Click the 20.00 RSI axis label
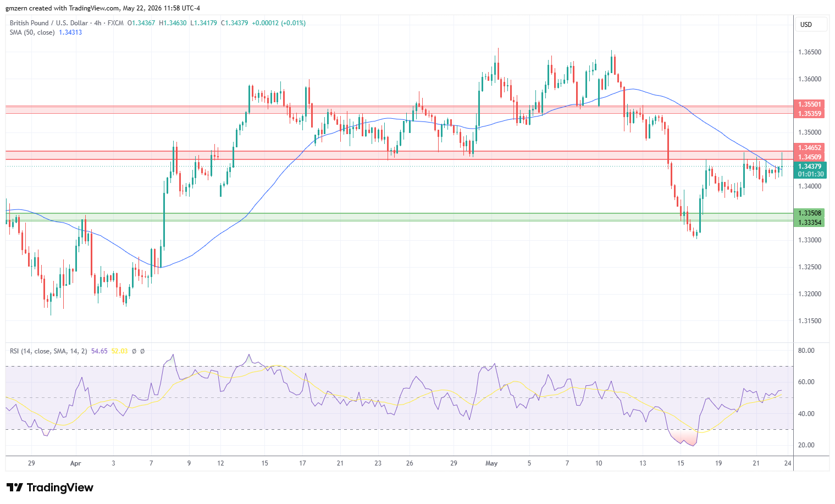Screen dimensions: 835x504 (806, 445)
